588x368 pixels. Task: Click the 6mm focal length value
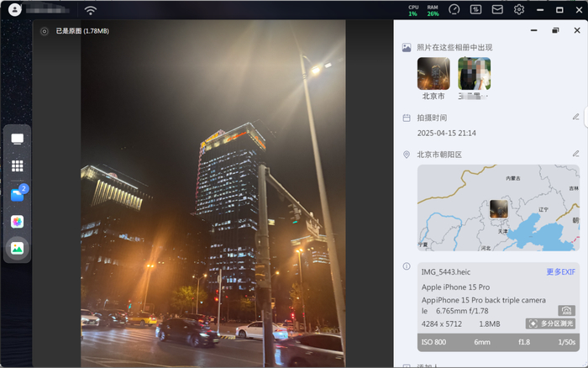coord(482,342)
